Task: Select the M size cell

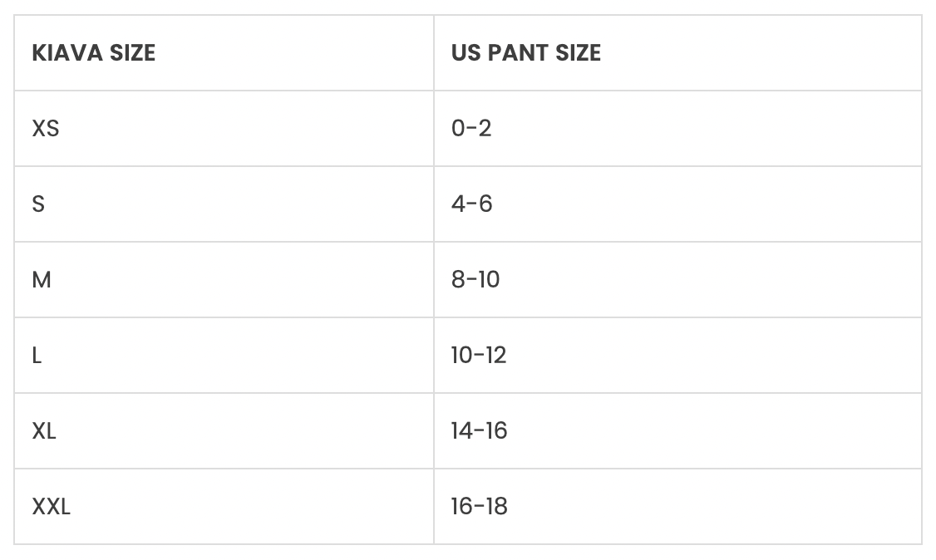Action: click(42, 280)
